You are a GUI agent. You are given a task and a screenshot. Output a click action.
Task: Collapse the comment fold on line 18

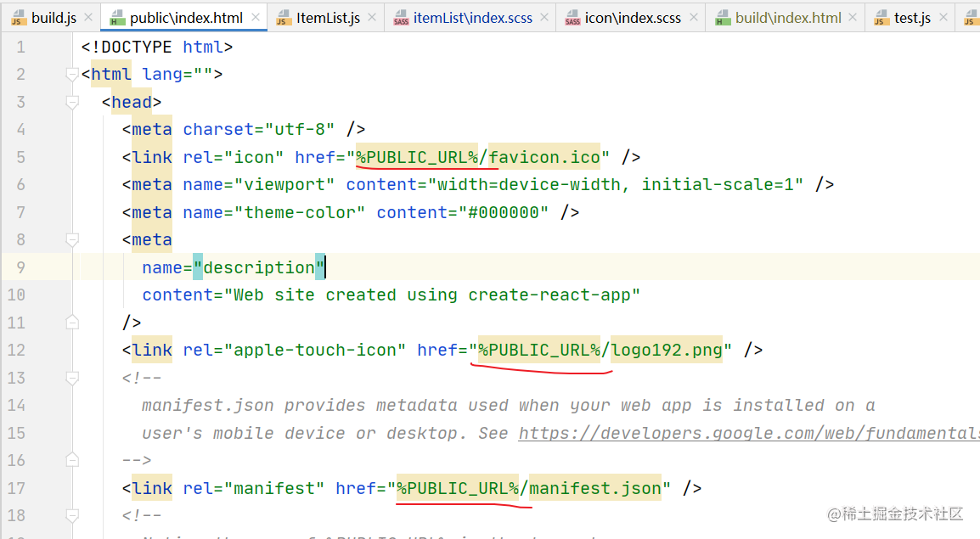pos(72,516)
